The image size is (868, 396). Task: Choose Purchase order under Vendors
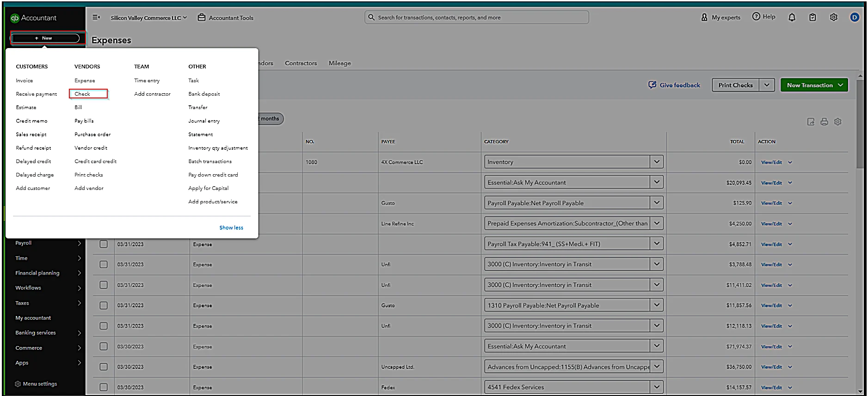(x=92, y=134)
